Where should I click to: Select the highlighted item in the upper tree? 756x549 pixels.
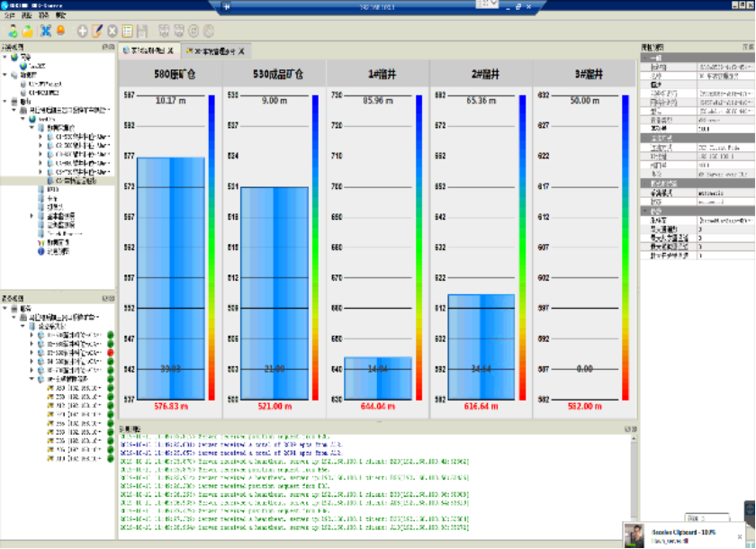(76, 181)
